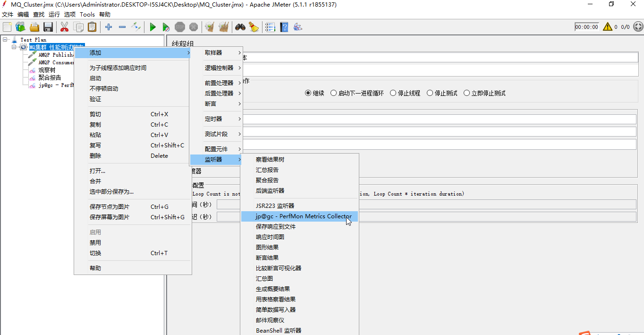This screenshot has height=335, width=644.
Task: Open the Function Helper list icon
Action: (270, 27)
